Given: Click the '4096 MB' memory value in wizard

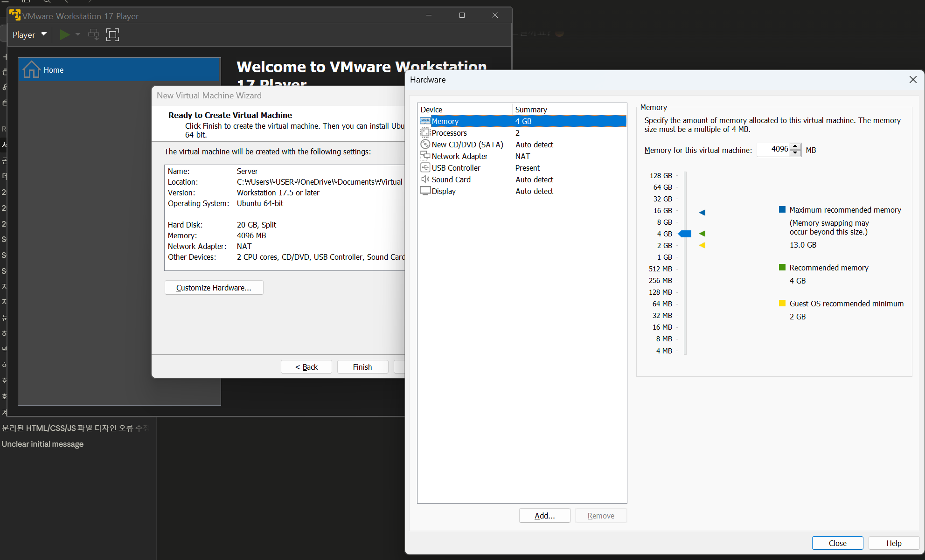Looking at the screenshot, I should pyautogui.click(x=251, y=235).
